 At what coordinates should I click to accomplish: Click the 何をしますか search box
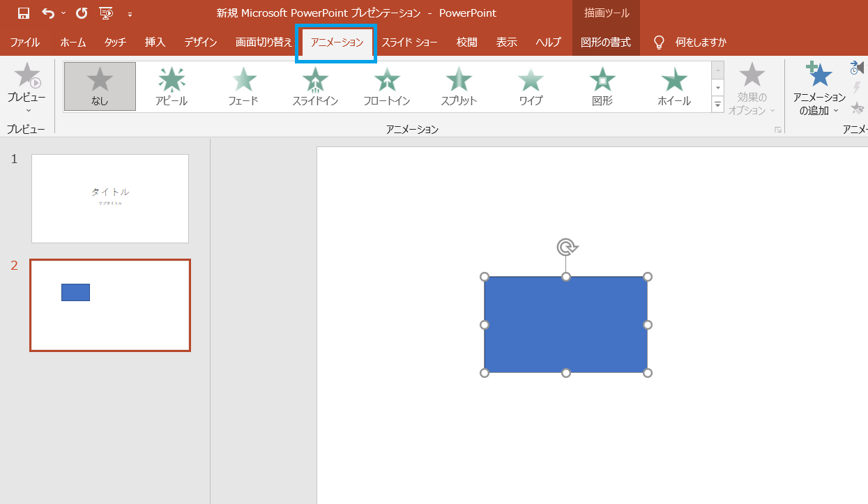[700, 43]
